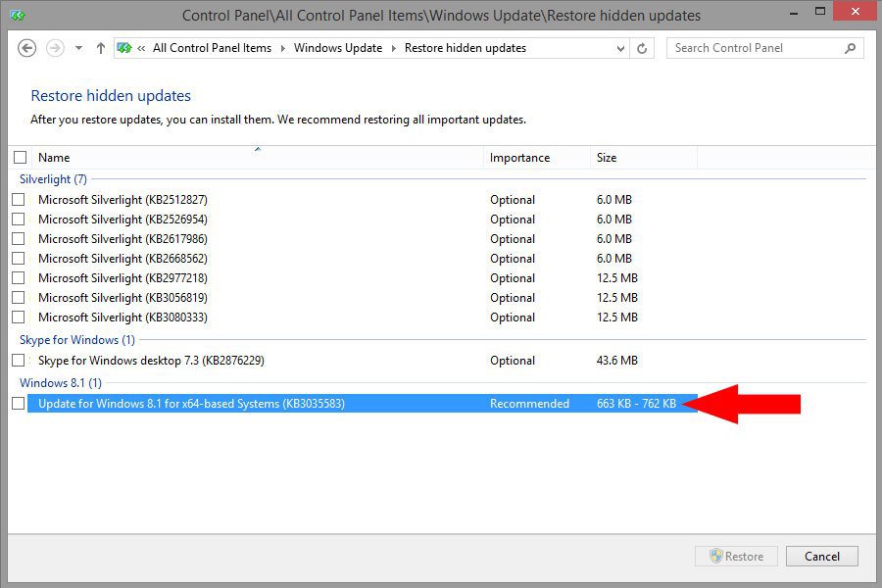This screenshot has width=882, height=588.
Task: Click the Cancel button
Action: point(822,557)
